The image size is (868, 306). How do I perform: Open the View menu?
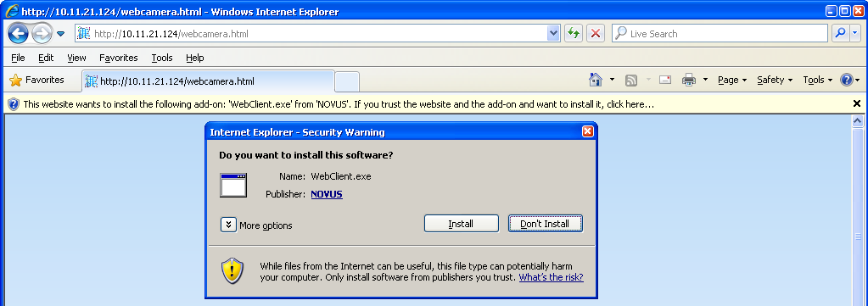click(76, 58)
